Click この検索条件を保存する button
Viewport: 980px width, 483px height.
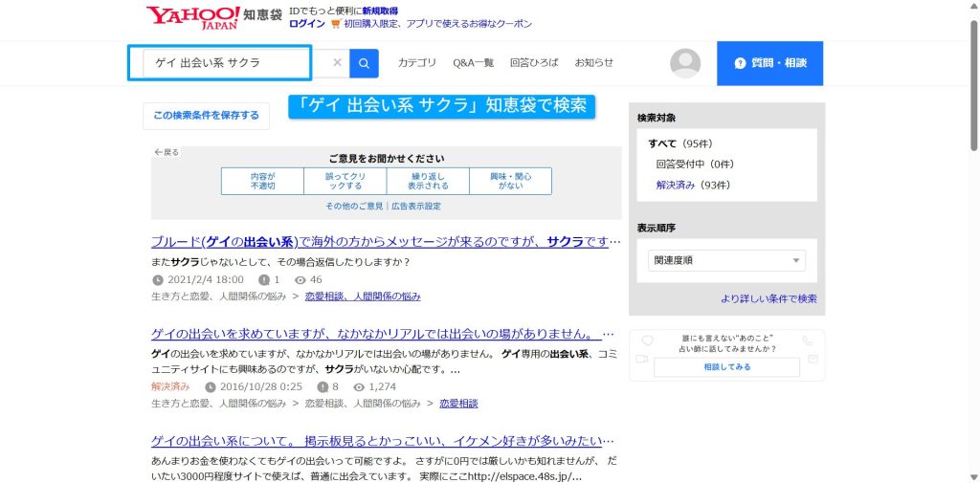click(207, 116)
